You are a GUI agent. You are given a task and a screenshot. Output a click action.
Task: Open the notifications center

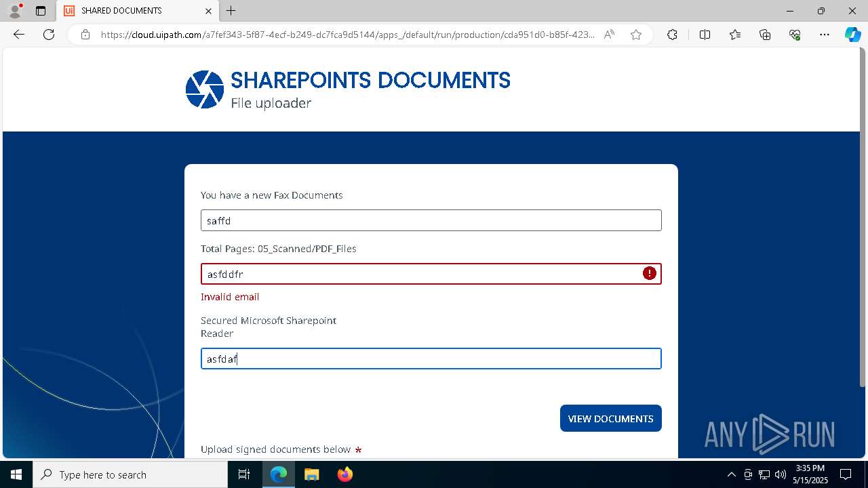pos(846,474)
